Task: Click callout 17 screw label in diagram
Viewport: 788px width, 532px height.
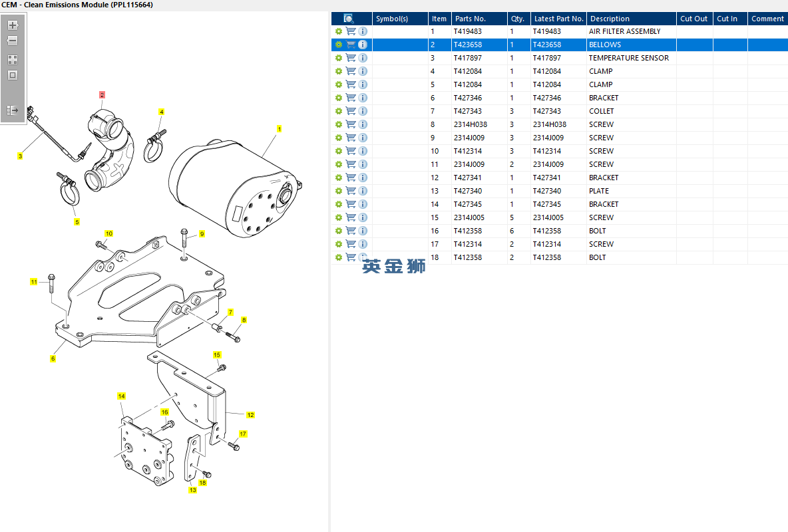Action: point(243,434)
